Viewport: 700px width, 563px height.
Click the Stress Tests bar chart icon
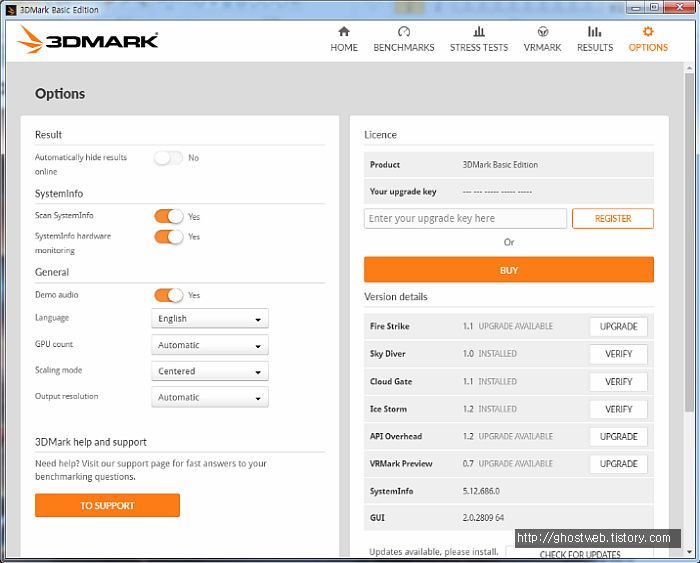click(479, 31)
